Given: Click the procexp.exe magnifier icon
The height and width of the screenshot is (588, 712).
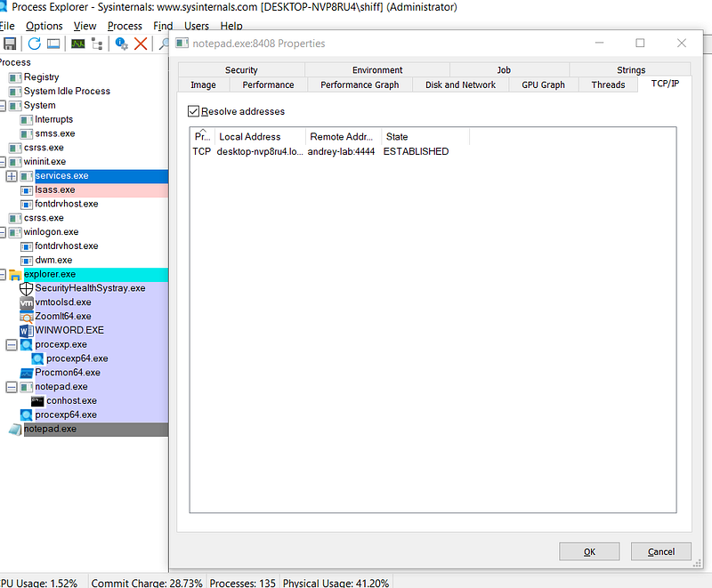Looking at the screenshot, I should [27, 345].
